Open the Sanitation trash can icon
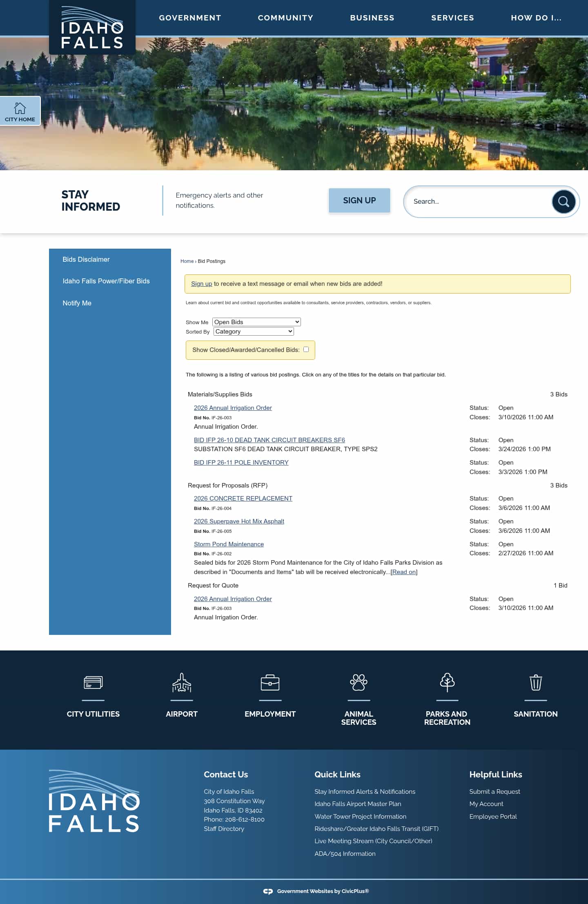 [x=536, y=682]
